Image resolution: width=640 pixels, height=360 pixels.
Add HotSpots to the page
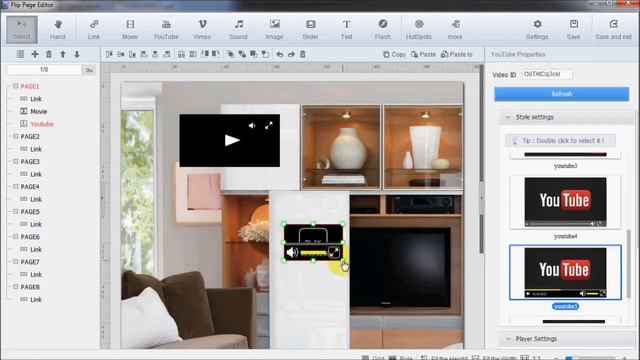pos(419,29)
